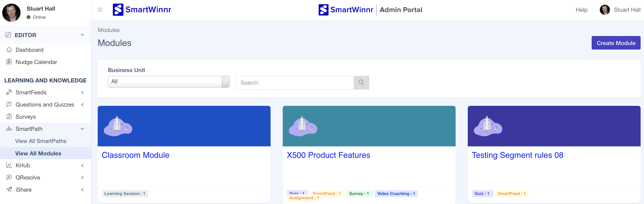Expand the QResolve submenu arrow
Viewport: 644px width, 204px height.
click(82, 178)
